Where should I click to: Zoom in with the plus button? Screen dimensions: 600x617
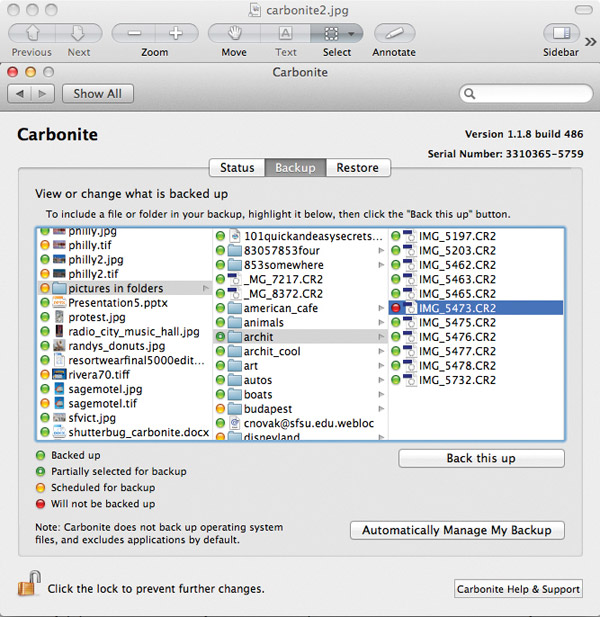coord(176,33)
